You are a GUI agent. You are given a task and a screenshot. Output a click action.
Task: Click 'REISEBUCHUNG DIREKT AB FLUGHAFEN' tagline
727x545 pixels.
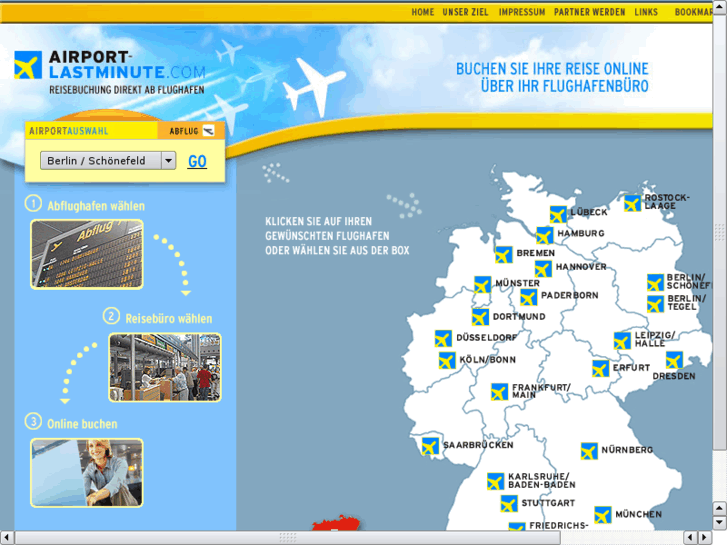pos(127,90)
